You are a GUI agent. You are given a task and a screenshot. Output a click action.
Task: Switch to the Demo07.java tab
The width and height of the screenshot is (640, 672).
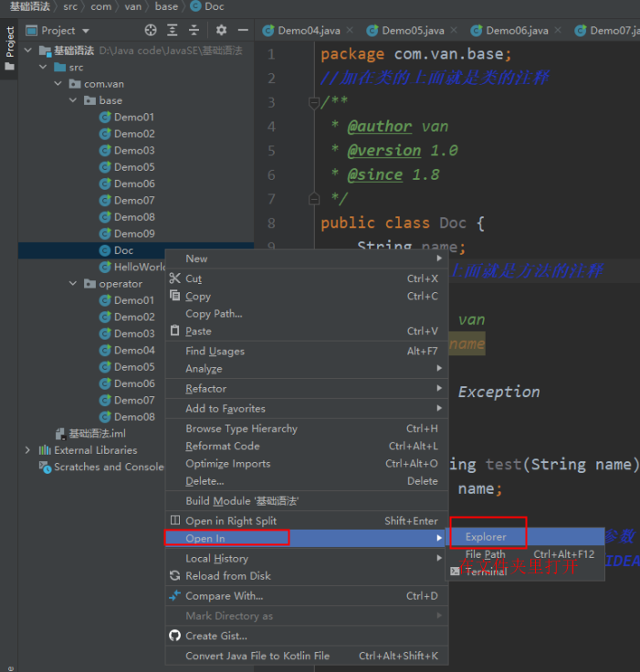click(x=606, y=30)
